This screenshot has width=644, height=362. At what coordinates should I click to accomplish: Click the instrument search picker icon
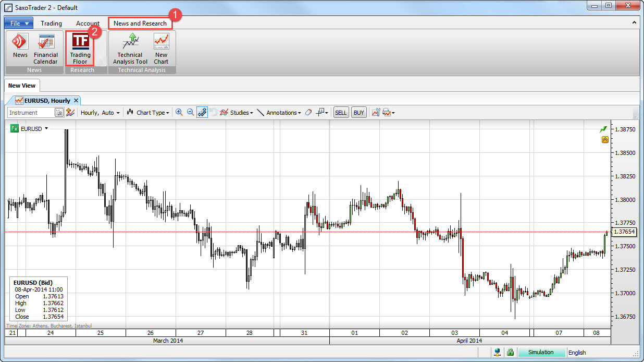[59, 112]
